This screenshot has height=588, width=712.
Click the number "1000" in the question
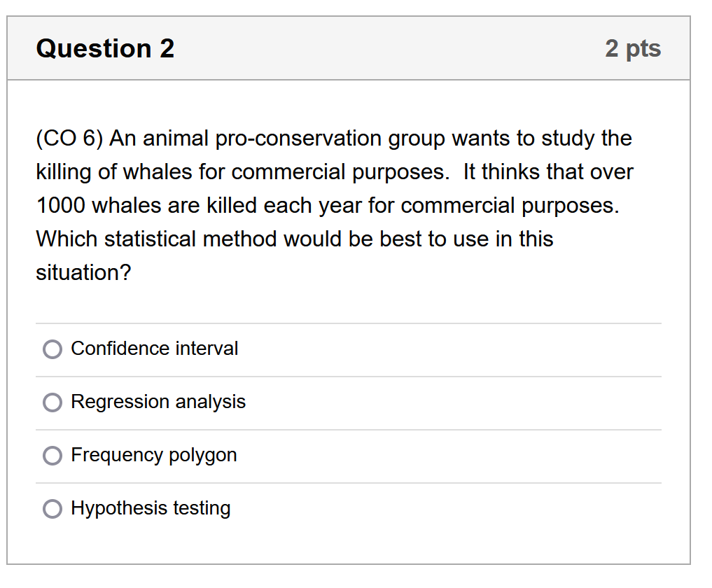click(x=61, y=206)
